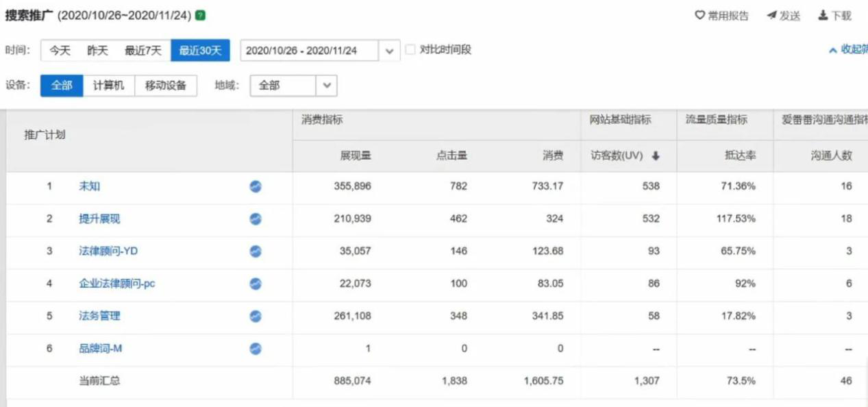Select 全部 device filter
The height and width of the screenshot is (407, 868).
(x=62, y=86)
